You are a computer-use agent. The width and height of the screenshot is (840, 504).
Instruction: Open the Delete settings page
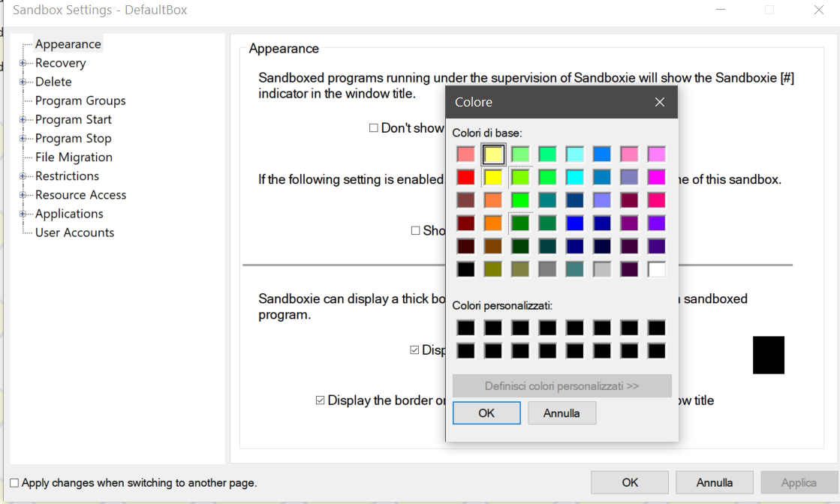53,82
